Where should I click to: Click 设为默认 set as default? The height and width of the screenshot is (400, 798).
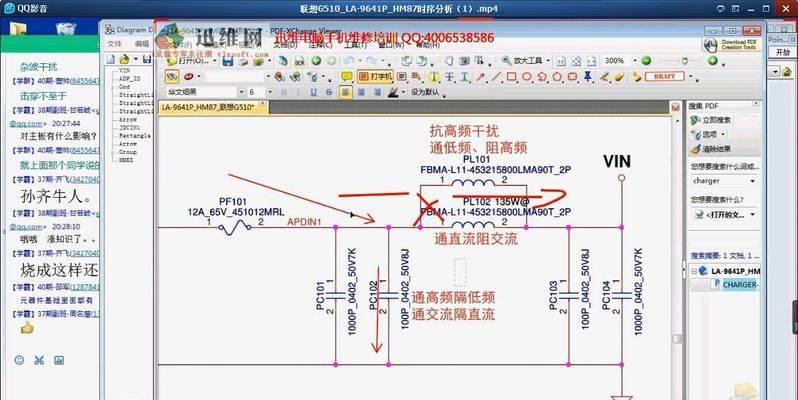[425, 93]
